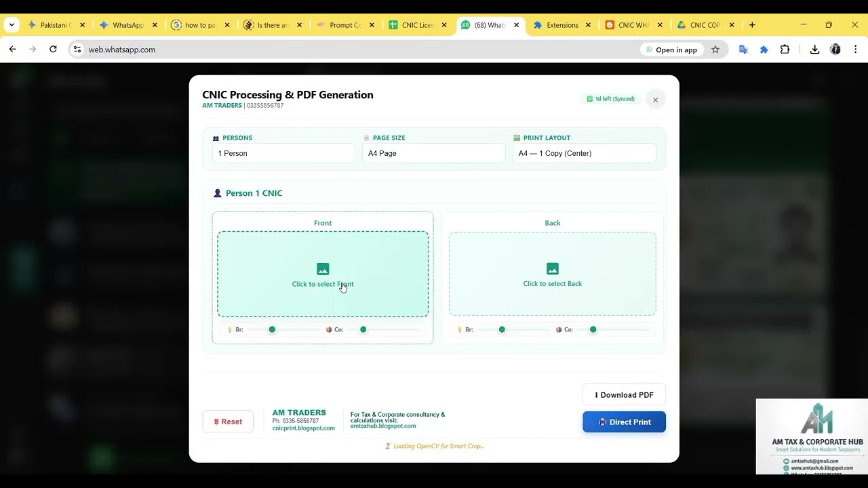Click to select Front CNIC image

323,274
